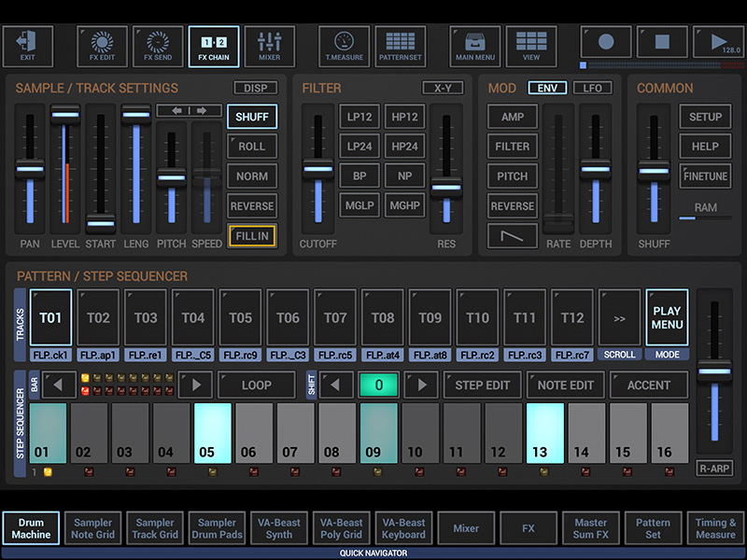The image size is (747, 560).
Task: Click the R-ARP button
Action: pos(714,469)
